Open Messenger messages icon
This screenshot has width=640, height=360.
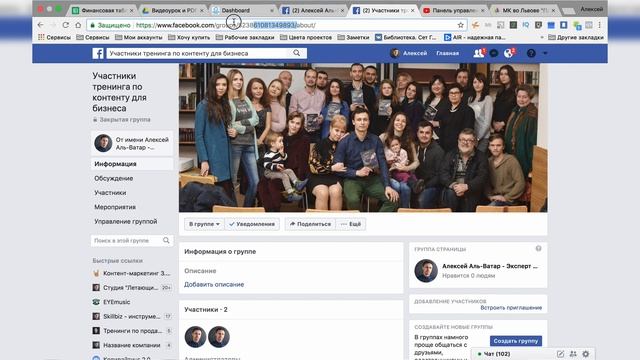click(494, 53)
